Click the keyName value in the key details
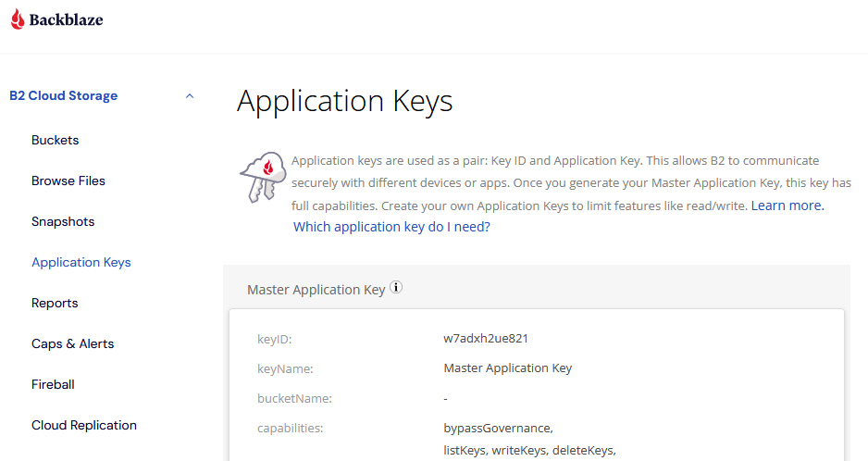Image resolution: width=868 pixels, height=461 pixels. pos(508,368)
